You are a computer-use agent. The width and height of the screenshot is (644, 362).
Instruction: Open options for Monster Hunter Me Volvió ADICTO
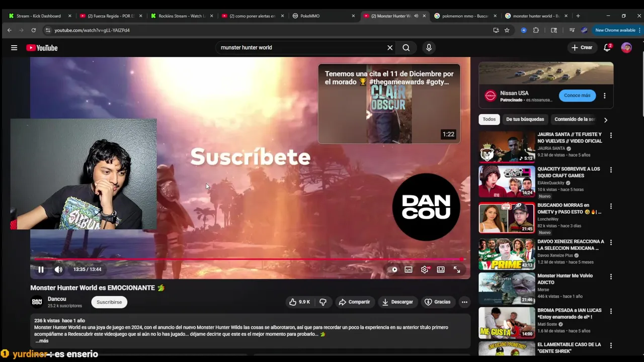coord(611,277)
